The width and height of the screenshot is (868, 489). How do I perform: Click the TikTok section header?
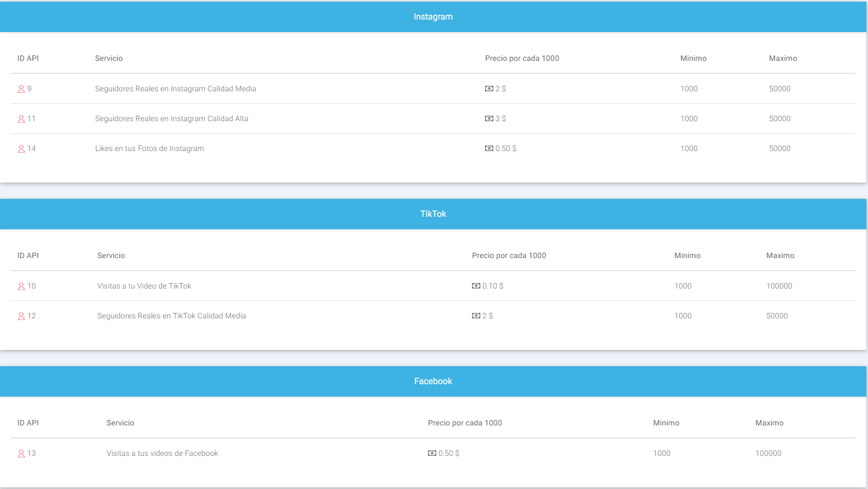click(433, 214)
